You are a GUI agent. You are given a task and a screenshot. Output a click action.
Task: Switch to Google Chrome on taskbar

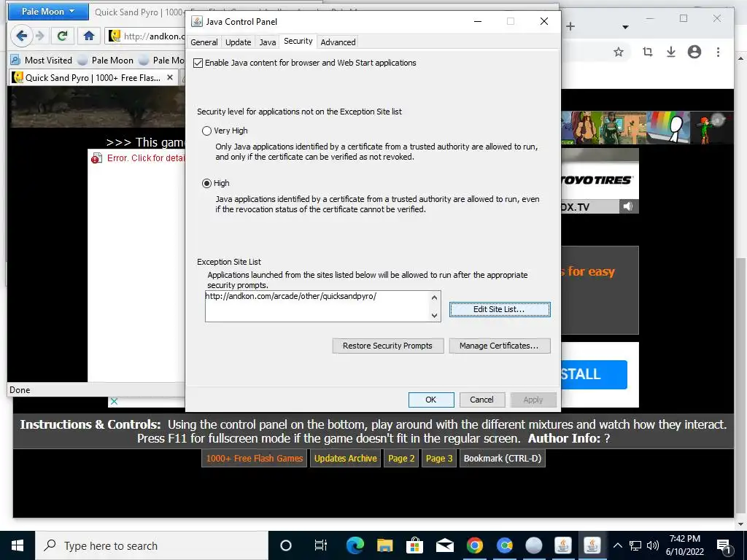pos(474,545)
